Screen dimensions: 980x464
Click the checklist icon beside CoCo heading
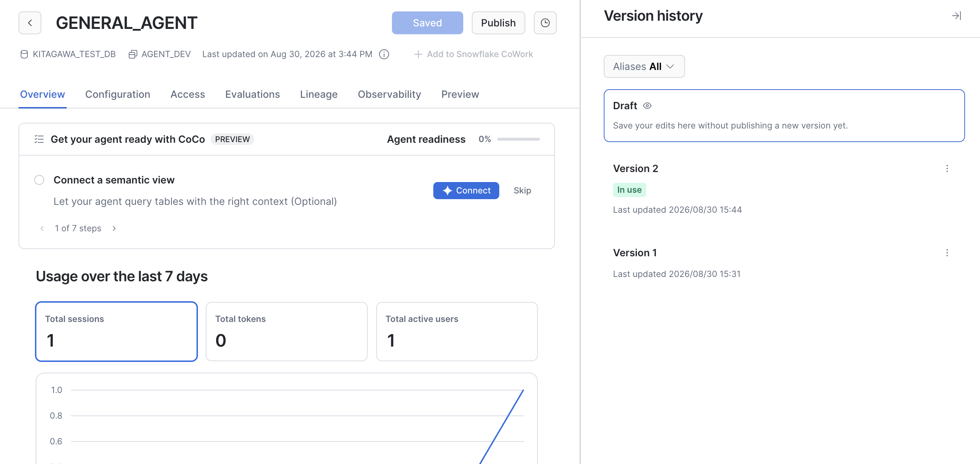point(39,139)
